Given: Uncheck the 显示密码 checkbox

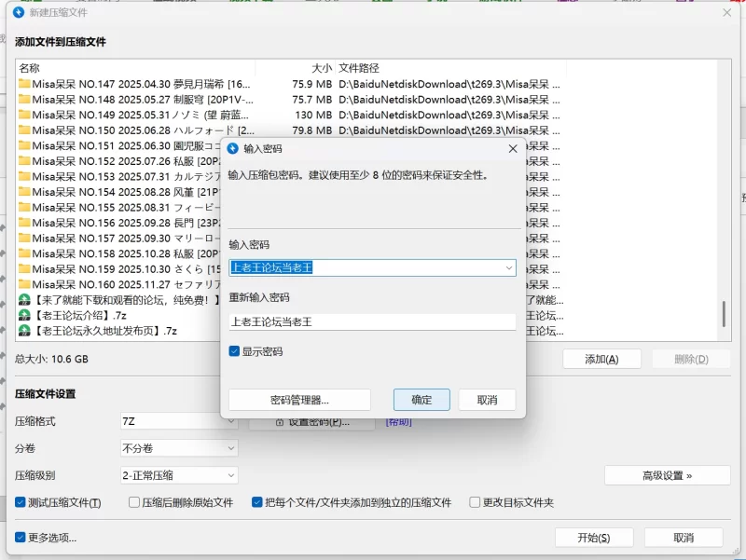Looking at the screenshot, I should (235, 352).
